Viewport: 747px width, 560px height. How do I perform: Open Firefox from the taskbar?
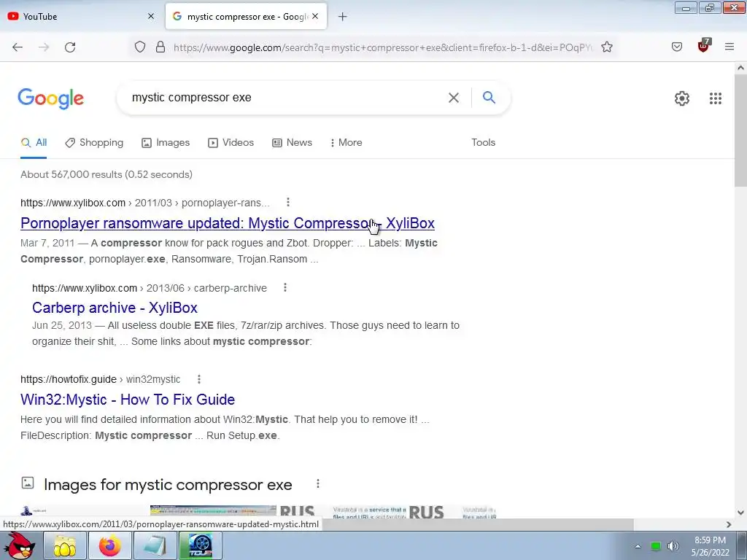click(110, 545)
